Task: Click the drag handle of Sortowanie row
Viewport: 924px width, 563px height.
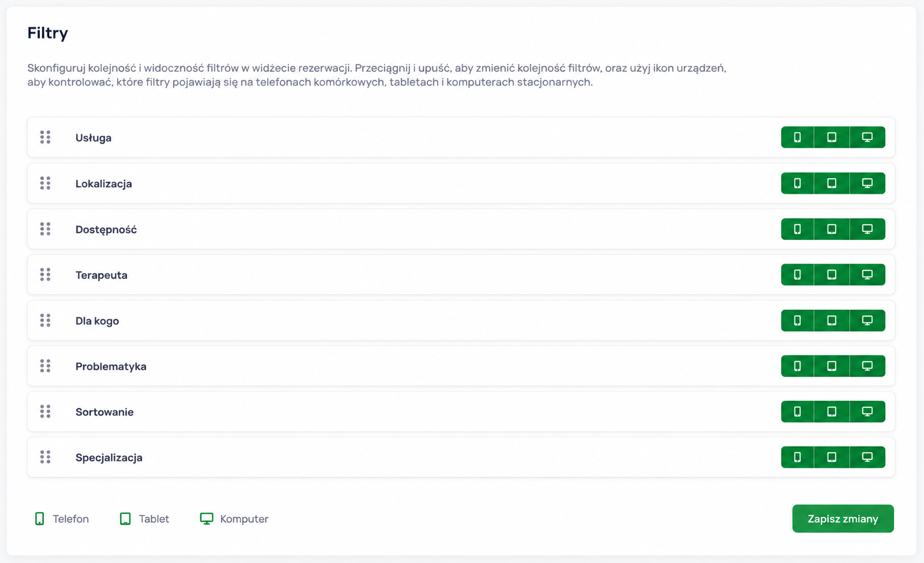Action: click(x=45, y=412)
